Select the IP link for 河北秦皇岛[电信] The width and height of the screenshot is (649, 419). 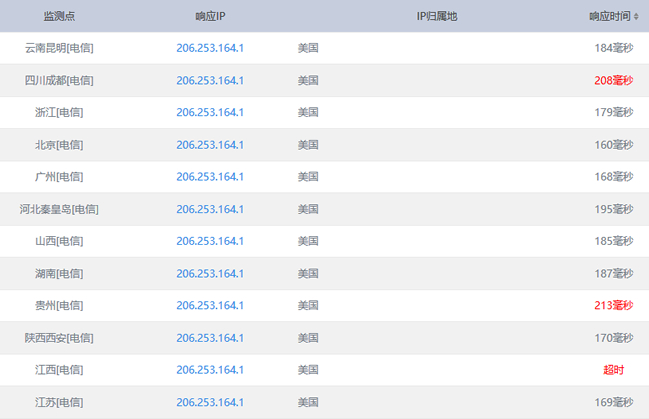[210, 209]
